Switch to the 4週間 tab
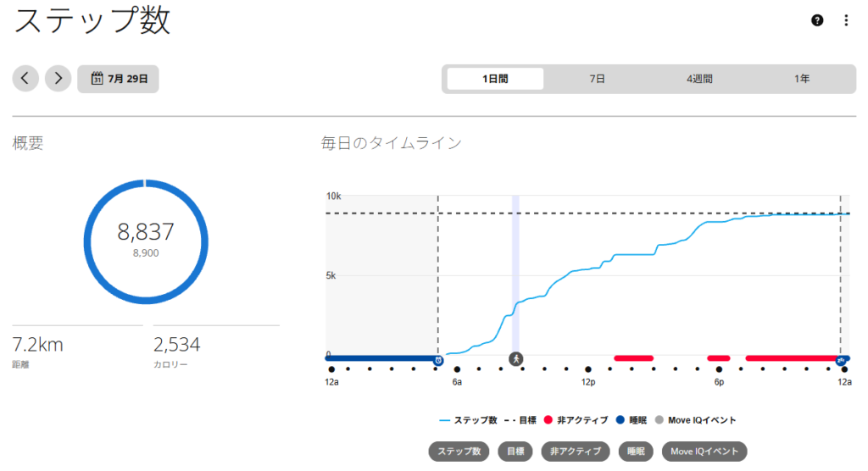This screenshot has height=471, width=868. [x=699, y=79]
